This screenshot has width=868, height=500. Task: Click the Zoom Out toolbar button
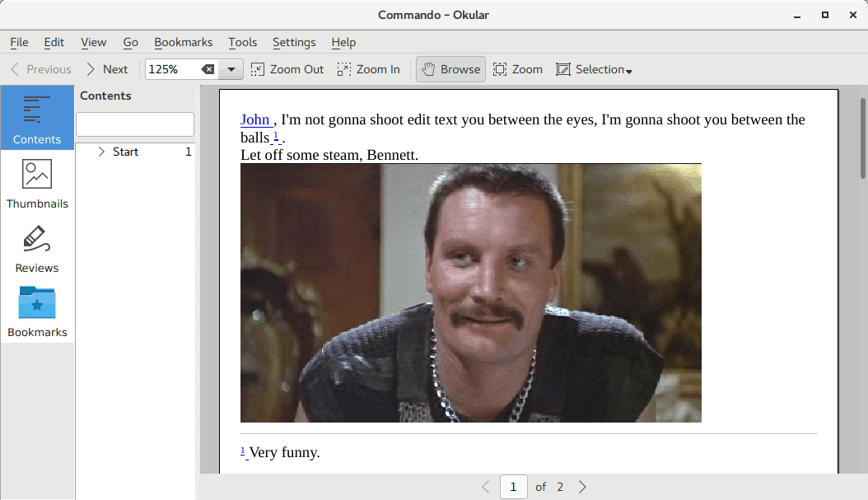pos(287,69)
